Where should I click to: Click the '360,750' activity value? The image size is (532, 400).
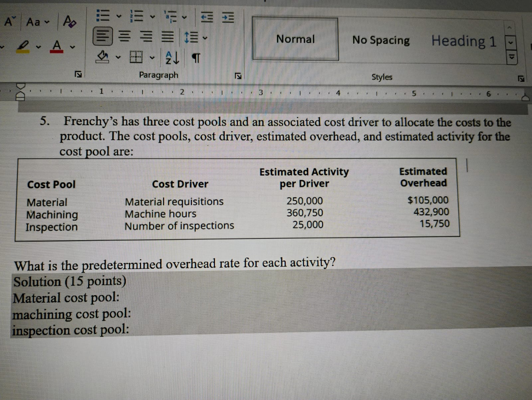coord(305,213)
